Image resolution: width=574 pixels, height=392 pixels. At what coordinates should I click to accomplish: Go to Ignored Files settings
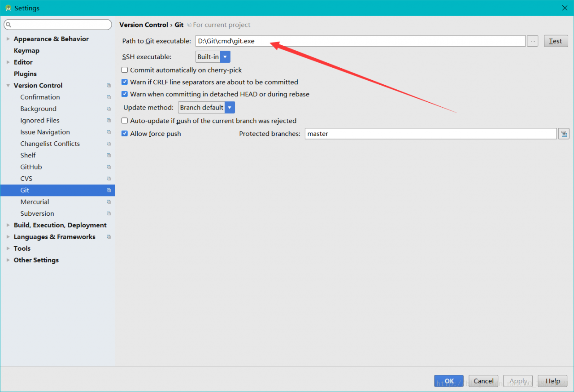click(x=40, y=120)
